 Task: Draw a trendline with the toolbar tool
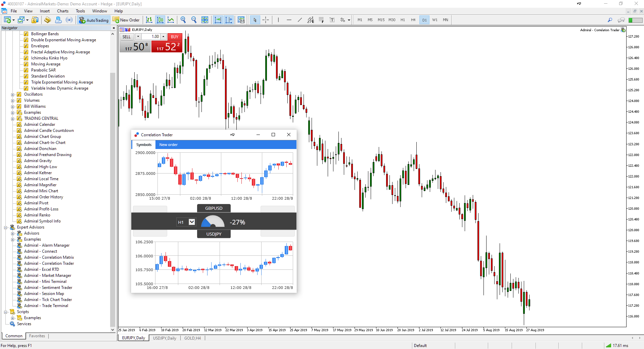300,20
